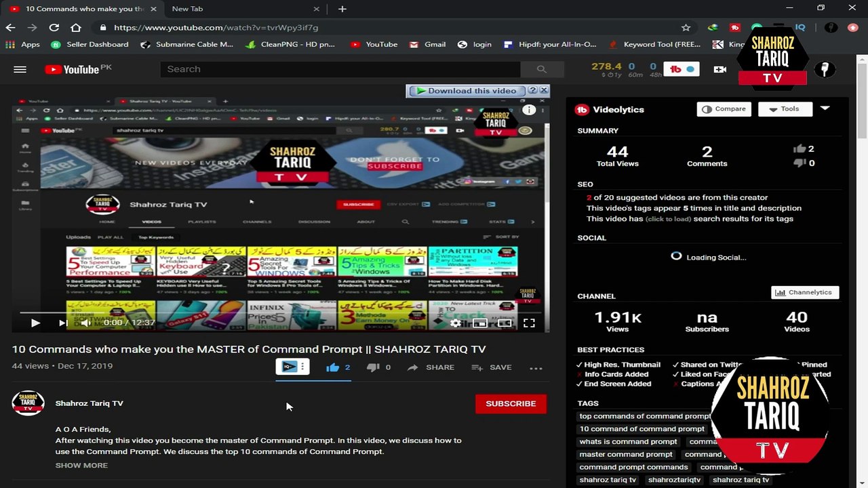
Task: Select tag '10 command of command prompt'
Action: pos(642,429)
